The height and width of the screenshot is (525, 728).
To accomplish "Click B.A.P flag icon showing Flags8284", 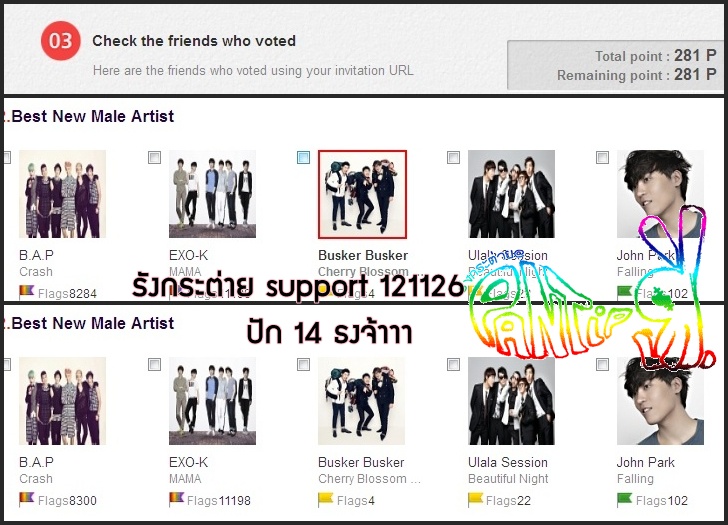I will 27,292.
